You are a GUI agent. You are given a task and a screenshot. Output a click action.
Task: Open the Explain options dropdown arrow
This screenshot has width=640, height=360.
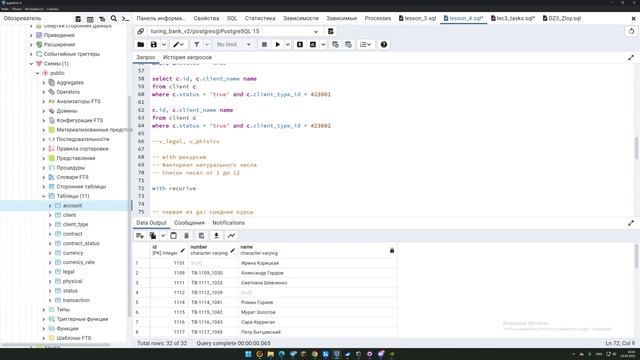pos(323,44)
